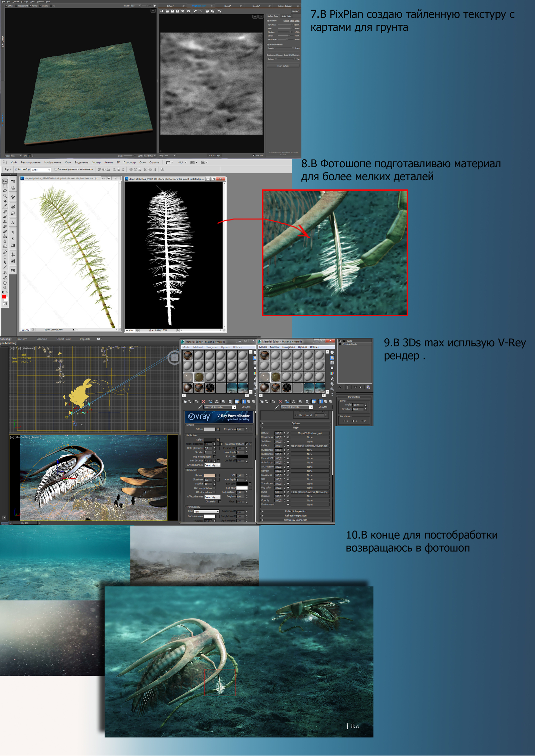The image size is (535, 756).
Task: Click the Invert Surface button
Action: [283, 66]
